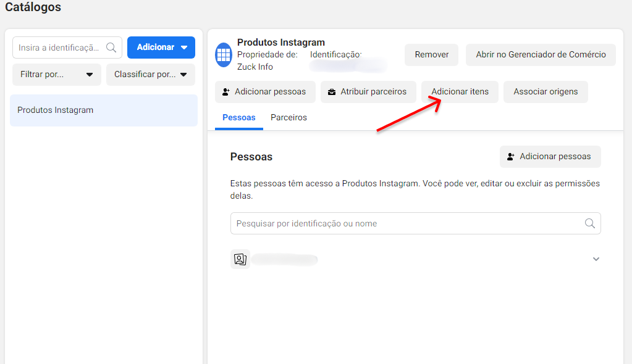The image size is (632, 364).
Task: Click the Associar origens button
Action: point(546,92)
